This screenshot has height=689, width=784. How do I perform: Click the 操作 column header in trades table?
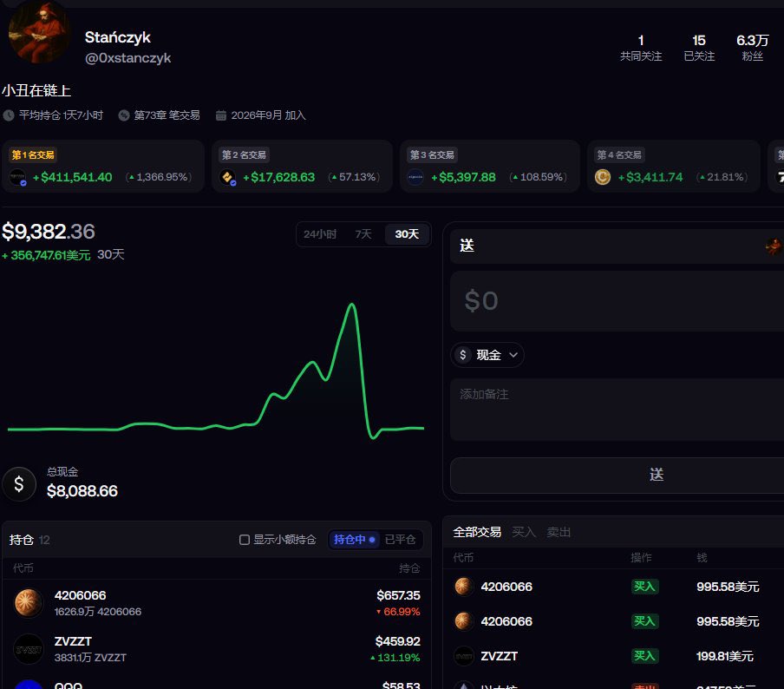point(641,557)
